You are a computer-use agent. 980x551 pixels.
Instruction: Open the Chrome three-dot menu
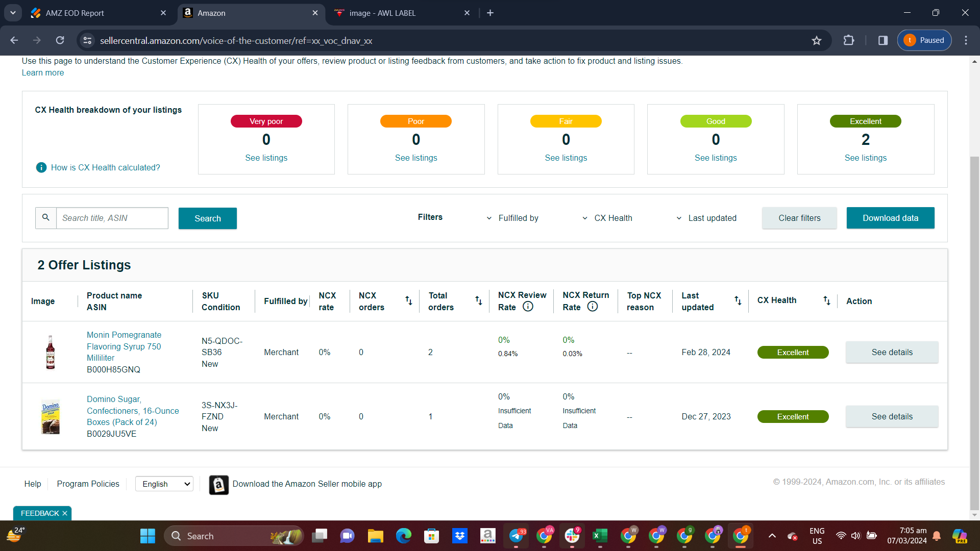click(966, 40)
